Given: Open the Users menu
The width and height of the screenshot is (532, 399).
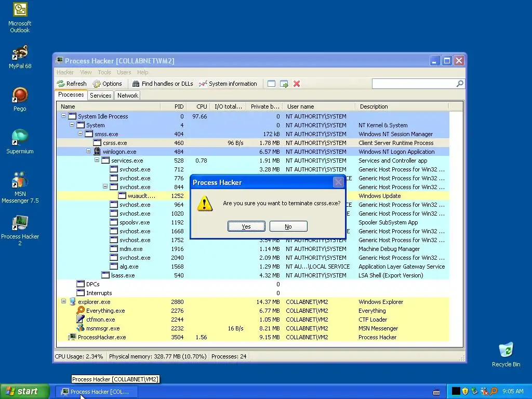Looking at the screenshot, I should pyautogui.click(x=124, y=72).
